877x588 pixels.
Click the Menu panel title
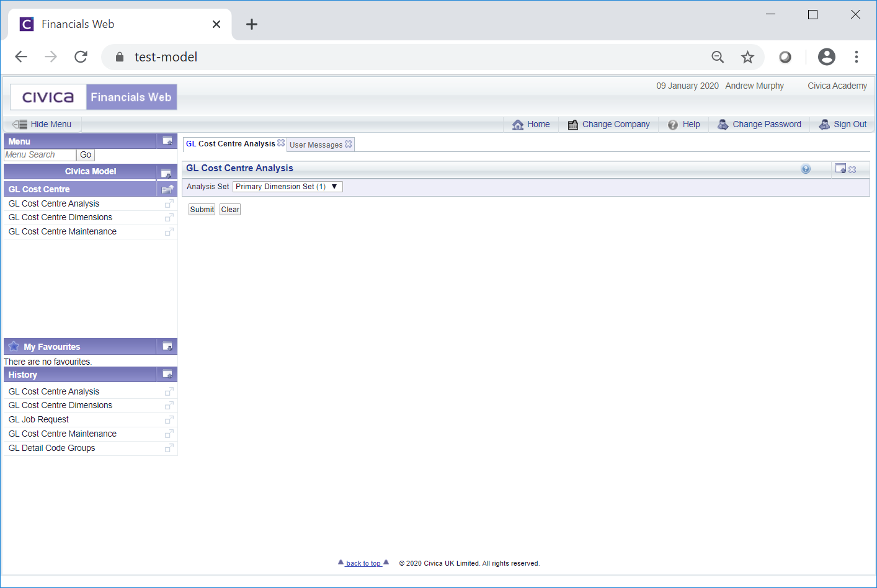pyautogui.click(x=19, y=141)
